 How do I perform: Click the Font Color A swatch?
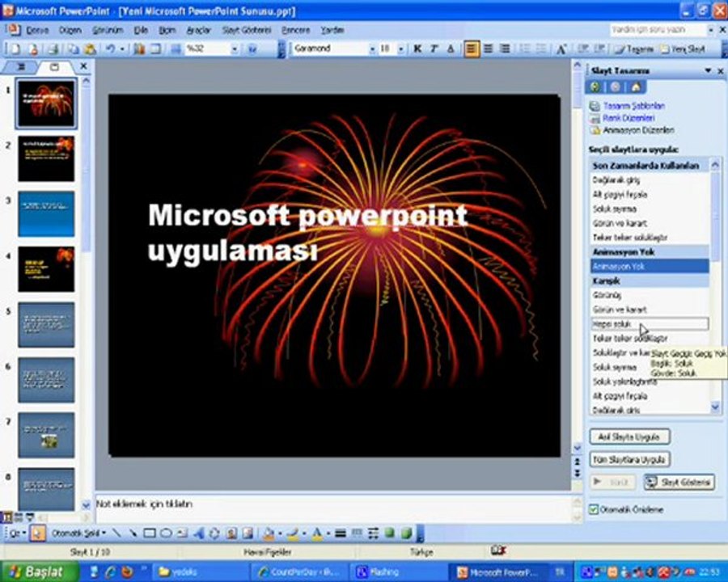317,533
